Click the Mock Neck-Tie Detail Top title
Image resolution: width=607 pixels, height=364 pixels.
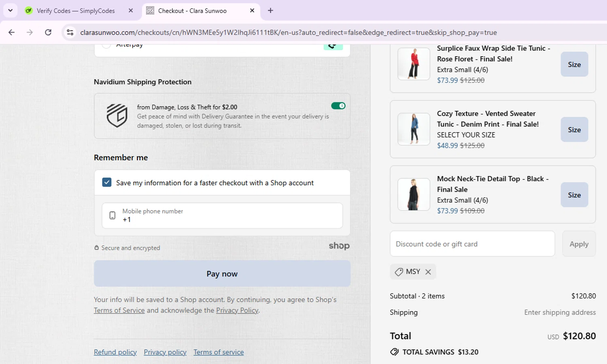click(x=493, y=184)
